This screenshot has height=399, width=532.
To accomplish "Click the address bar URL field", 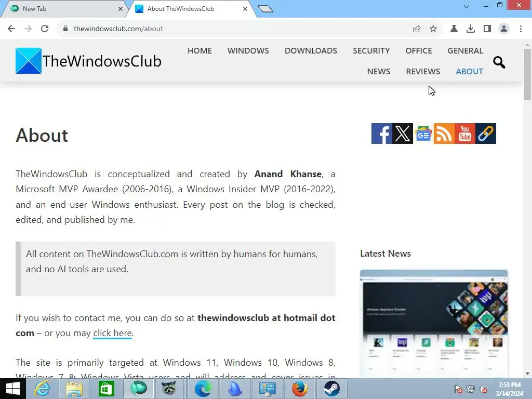I will (234, 29).
